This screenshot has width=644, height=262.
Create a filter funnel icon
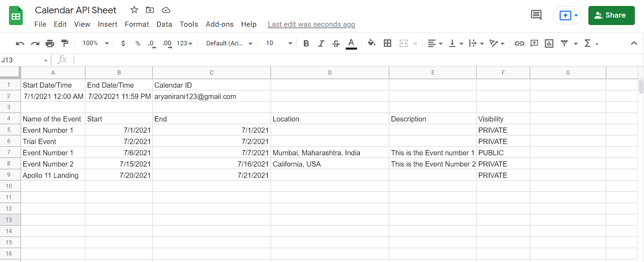[564, 43]
